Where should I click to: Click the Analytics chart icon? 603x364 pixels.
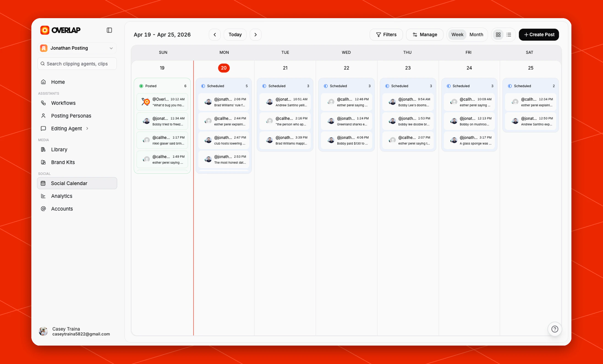(43, 196)
